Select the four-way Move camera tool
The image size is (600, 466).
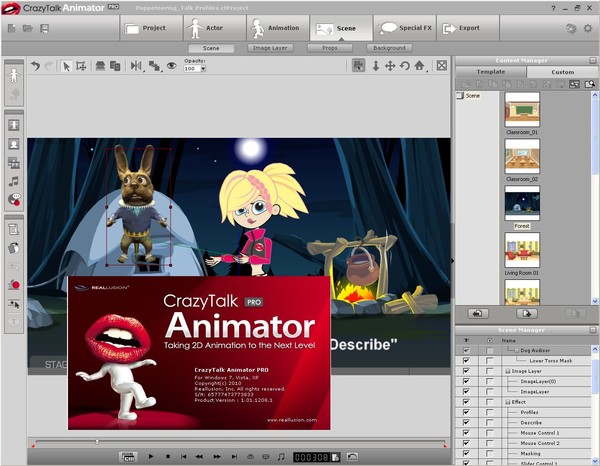point(390,66)
